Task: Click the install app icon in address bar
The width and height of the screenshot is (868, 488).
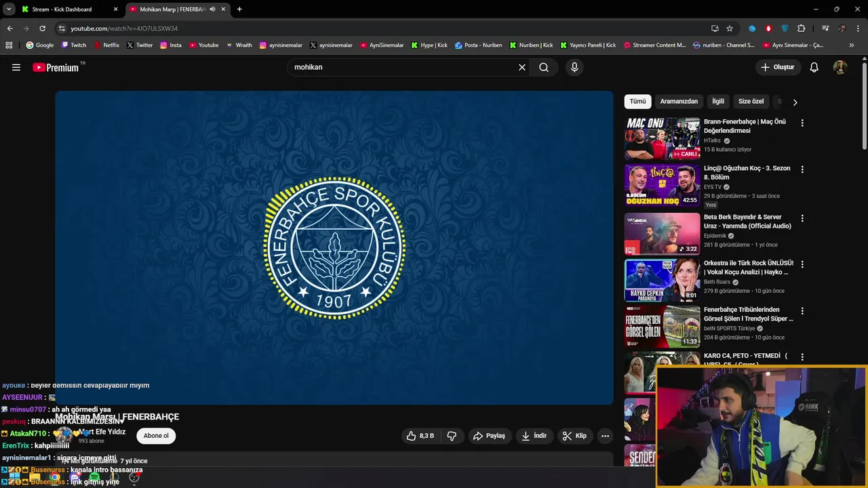Action: point(715,28)
